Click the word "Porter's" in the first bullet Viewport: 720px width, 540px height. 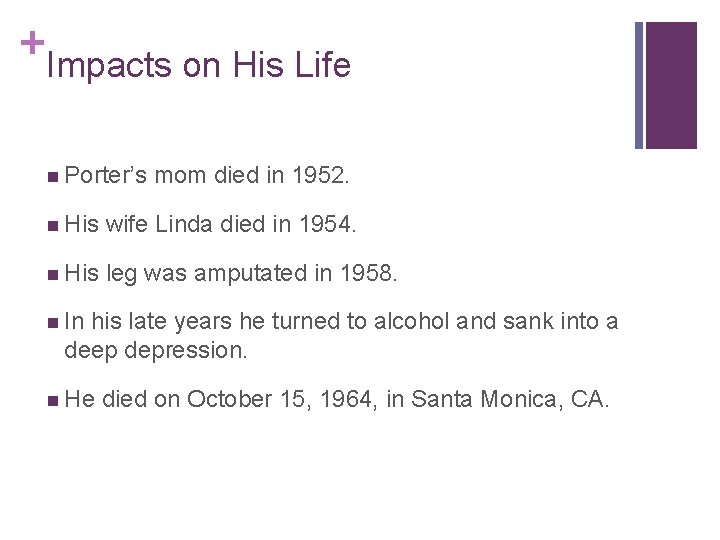(x=106, y=176)
